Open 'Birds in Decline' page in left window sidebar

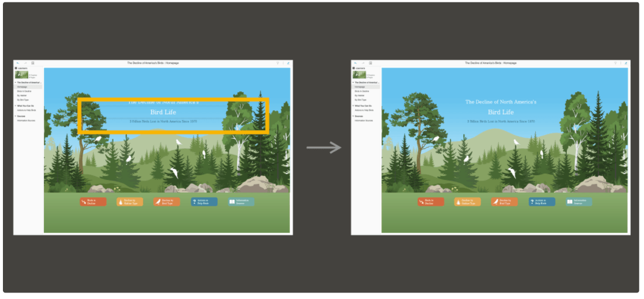pos(25,91)
